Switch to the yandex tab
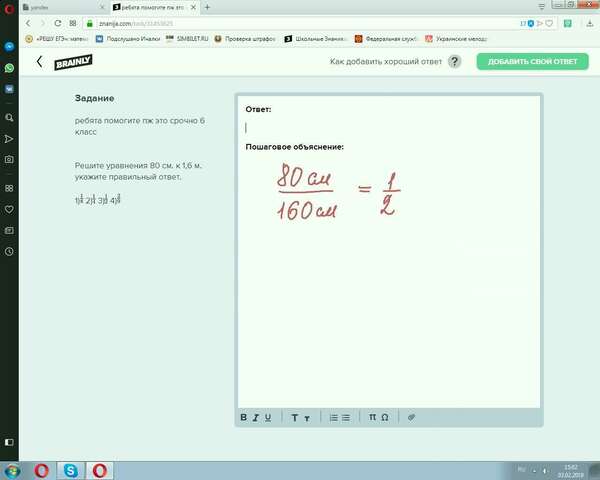600x480 pixels. coord(64,7)
